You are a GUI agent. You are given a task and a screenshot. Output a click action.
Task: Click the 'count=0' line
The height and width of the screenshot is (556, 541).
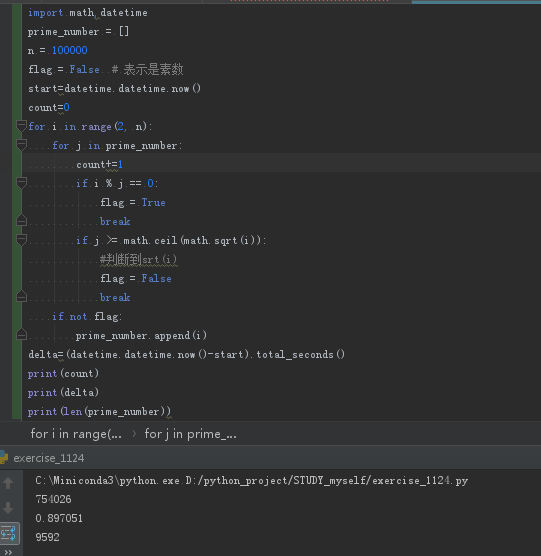tap(49, 107)
